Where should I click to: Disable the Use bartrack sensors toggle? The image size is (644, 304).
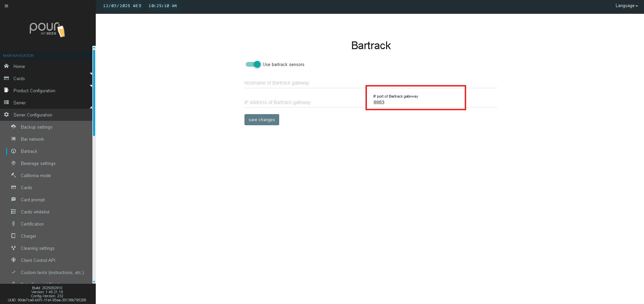pos(253,64)
